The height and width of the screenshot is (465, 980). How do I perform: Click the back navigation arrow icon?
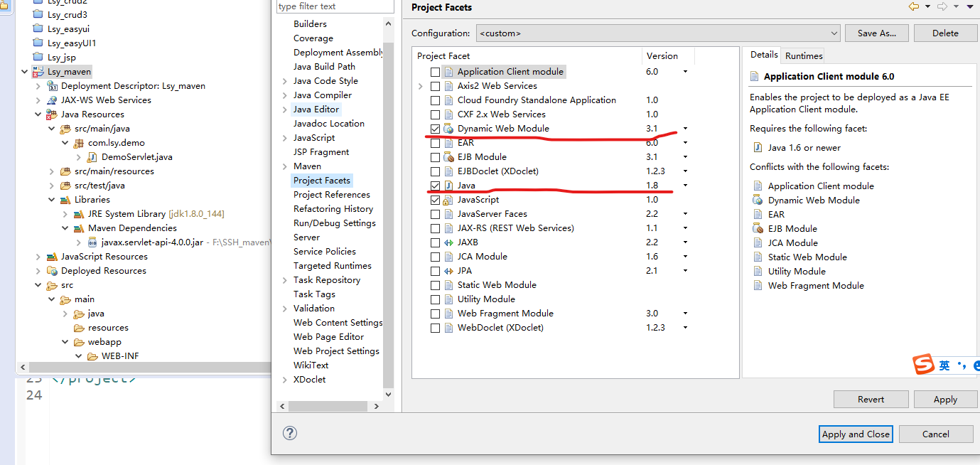coord(913,6)
